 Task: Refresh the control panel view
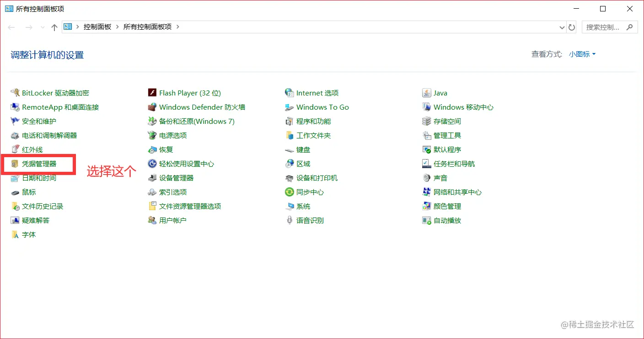[x=572, y=27]
